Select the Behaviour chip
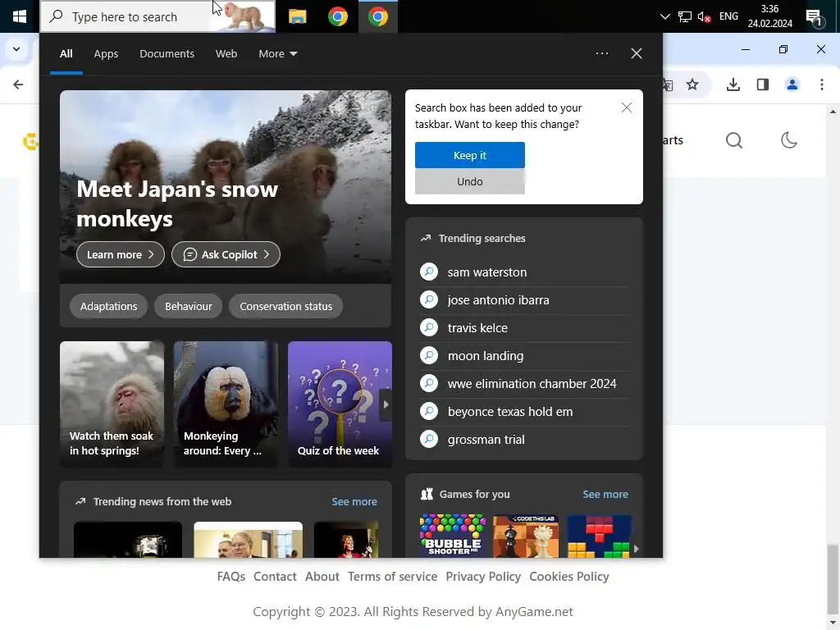This screenshot has height=630, width=840. pyautogui.click(x=188, y=307)
